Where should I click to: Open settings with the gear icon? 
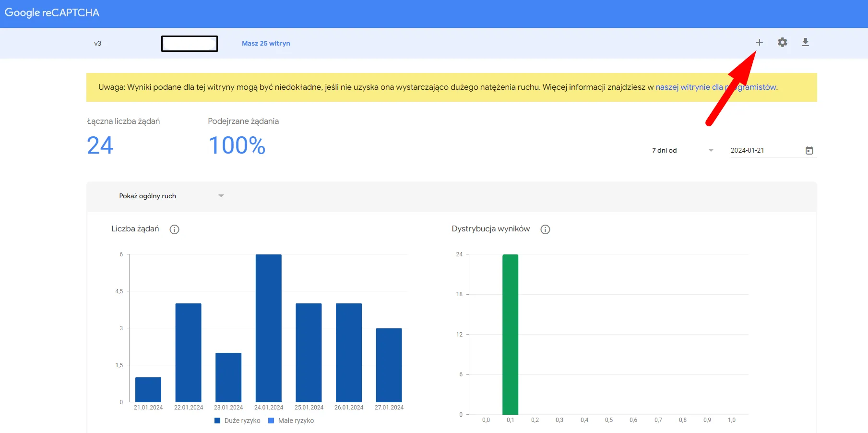click(783, 42)
